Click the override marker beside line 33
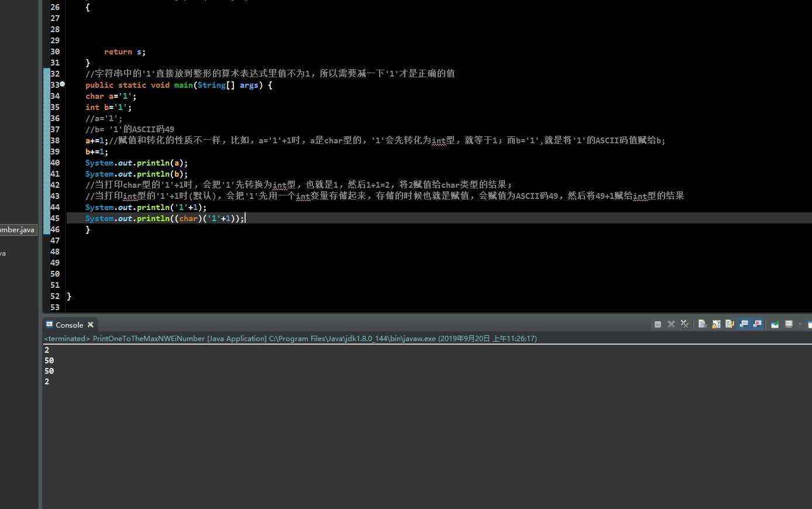The height and width of the screenshot is (509, 812). pyautogui.click(x=63, y=84)
